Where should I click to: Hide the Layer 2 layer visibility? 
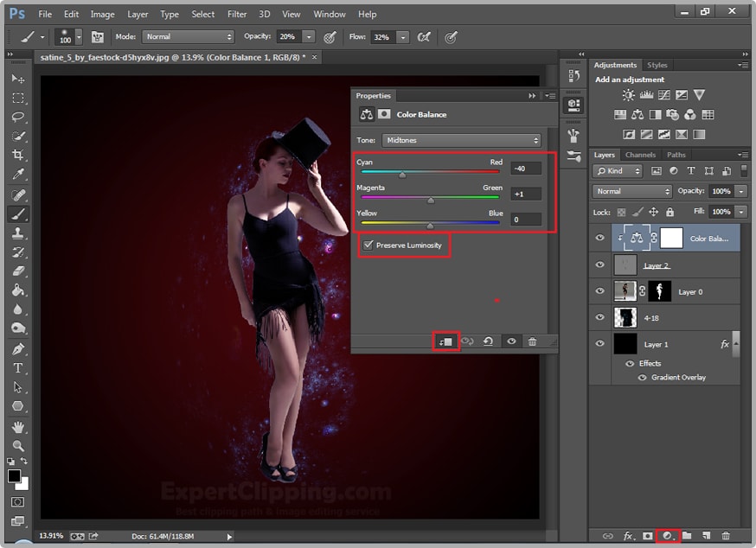pos(599,264)
